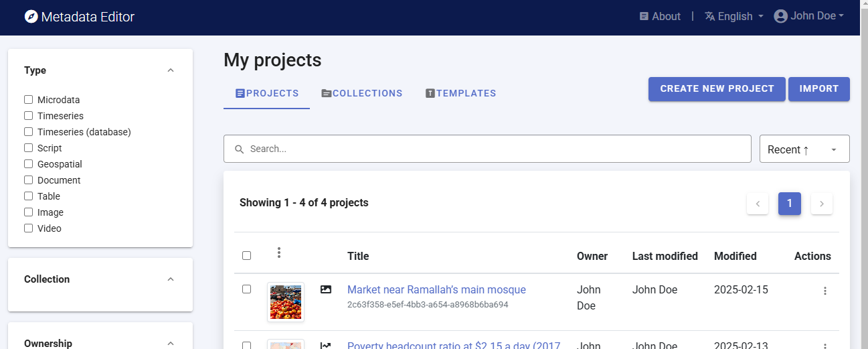The image size is (868, 349).
Task: Click the image type icon beside Market project
Action: coord(326,290)
